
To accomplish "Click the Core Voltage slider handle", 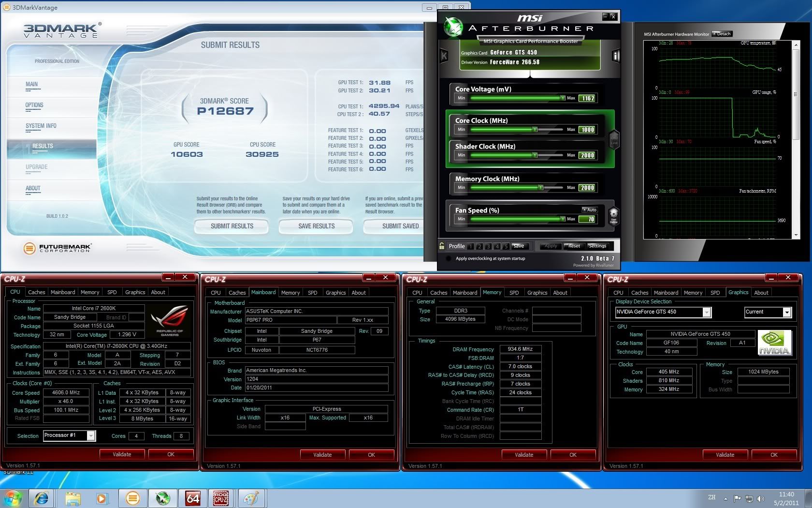I will [563, 98].
